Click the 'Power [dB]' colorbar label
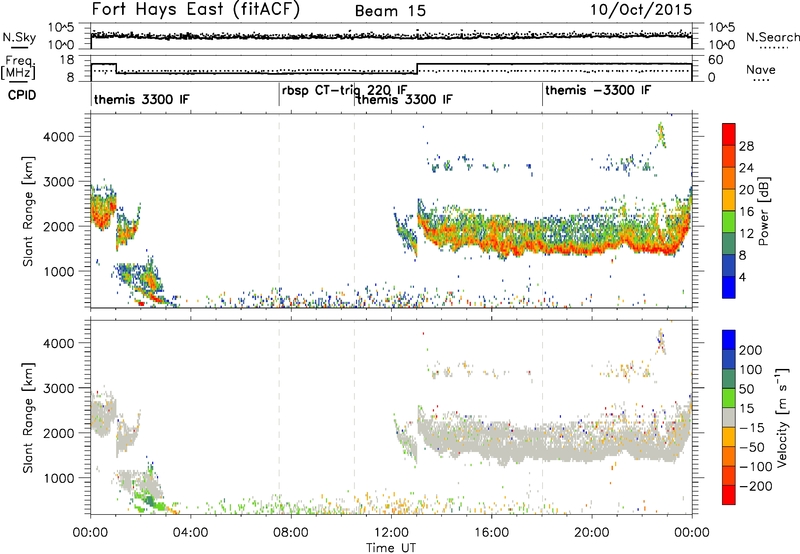 tap(763, 211)
